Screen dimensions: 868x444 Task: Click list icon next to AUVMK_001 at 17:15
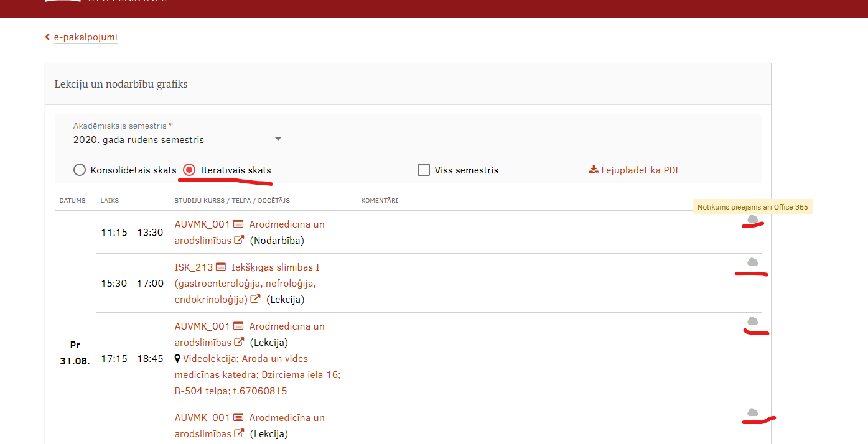[238, 326]
